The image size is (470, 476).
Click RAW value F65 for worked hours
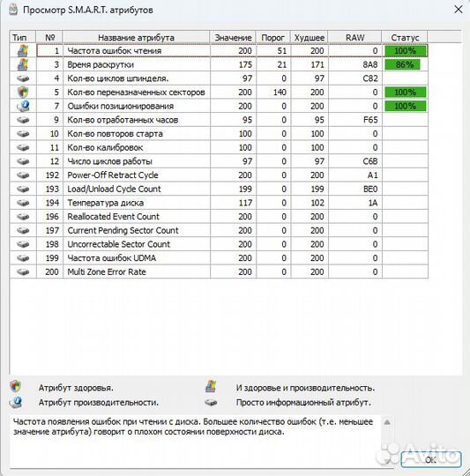click(x=370, y=120)
